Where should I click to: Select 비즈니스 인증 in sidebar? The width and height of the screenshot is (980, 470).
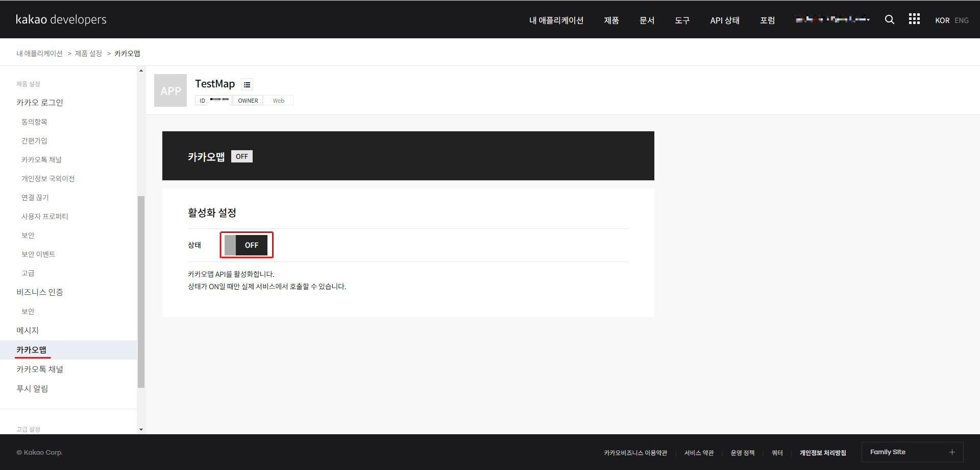point(40,292)
